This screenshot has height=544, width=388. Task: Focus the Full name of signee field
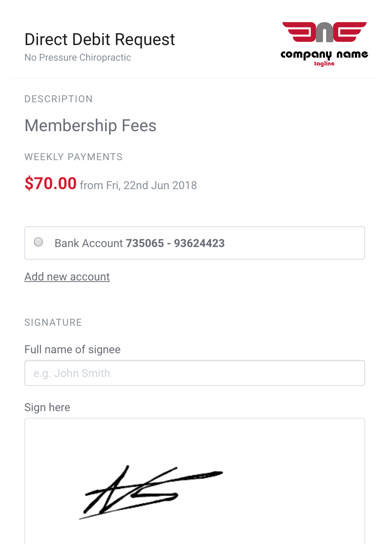click(194, 373)
